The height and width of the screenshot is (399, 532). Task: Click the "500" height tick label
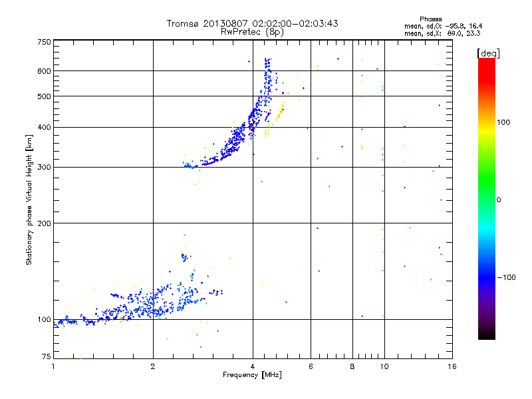(x=44, y=96)
